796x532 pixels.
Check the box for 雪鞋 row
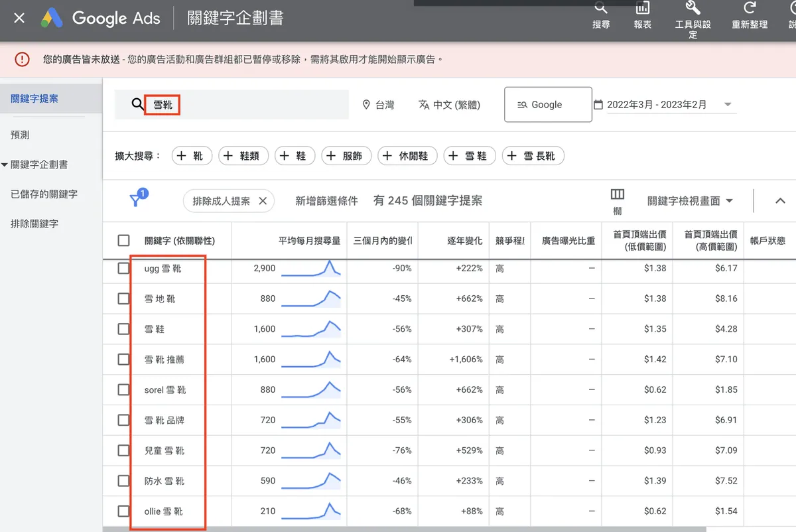(123, 329)
